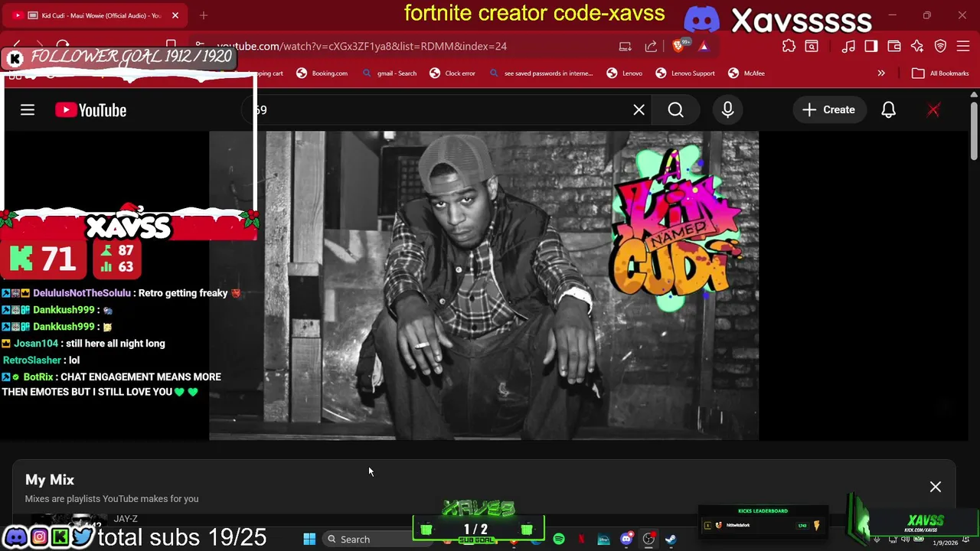
Task: Open the YouTube guide hamburger menu
Action: coord(28,110)
